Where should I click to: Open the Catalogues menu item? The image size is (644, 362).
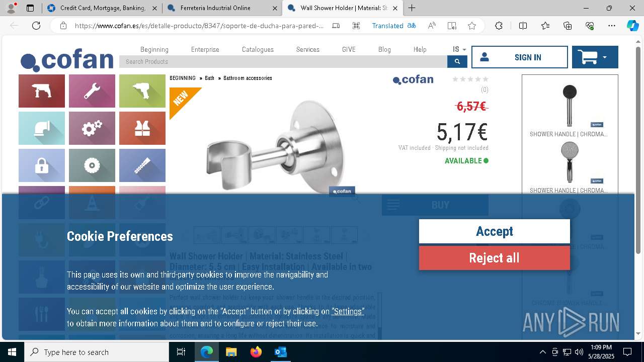point(258,49)
